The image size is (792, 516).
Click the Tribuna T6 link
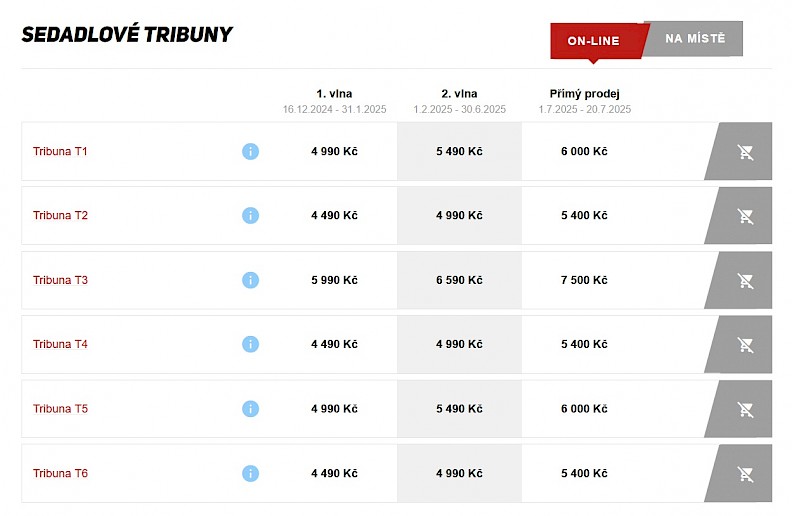click(x=60, y=473)
